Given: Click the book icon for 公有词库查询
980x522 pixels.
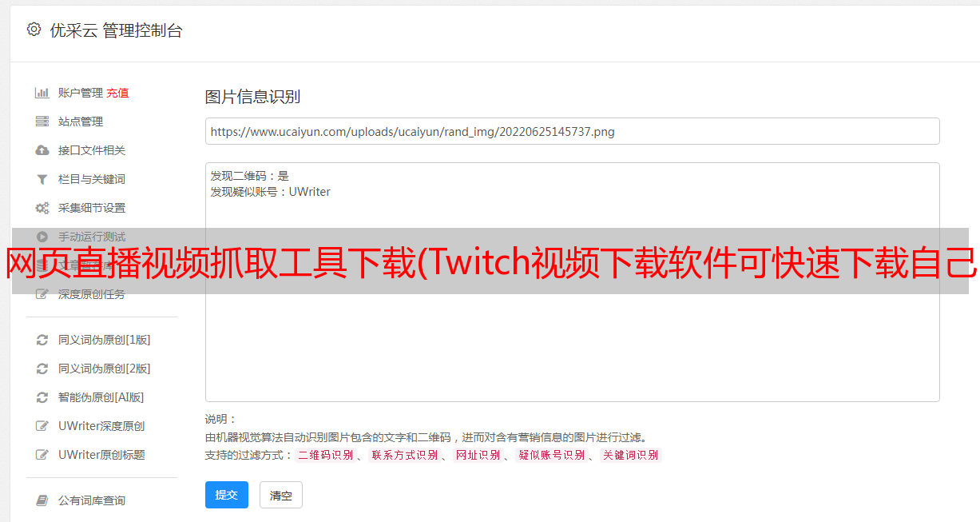Looking at the screenshot, I should [x=42, y=500].
